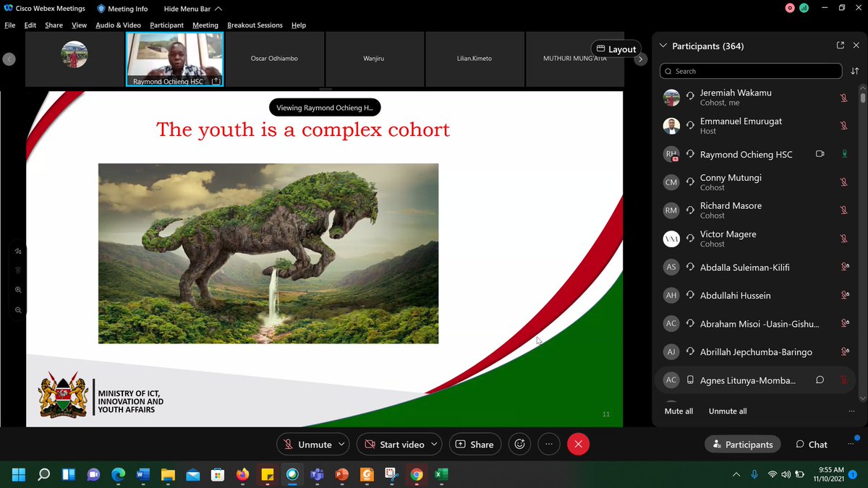Open the Layout options
This screenshot has height=488, width=868.
click(x=616, y=49)
